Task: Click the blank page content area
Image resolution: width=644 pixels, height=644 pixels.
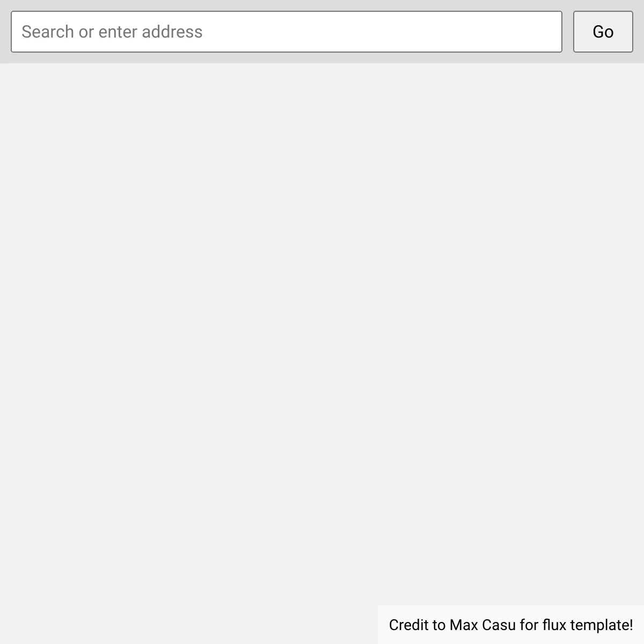Action: pos(322,333)
